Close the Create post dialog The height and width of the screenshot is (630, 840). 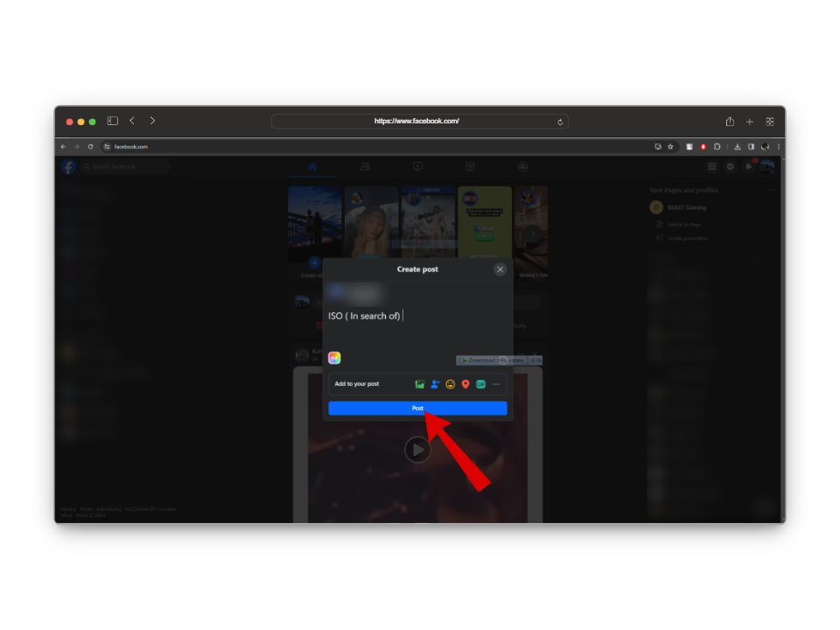coord(500,269)
